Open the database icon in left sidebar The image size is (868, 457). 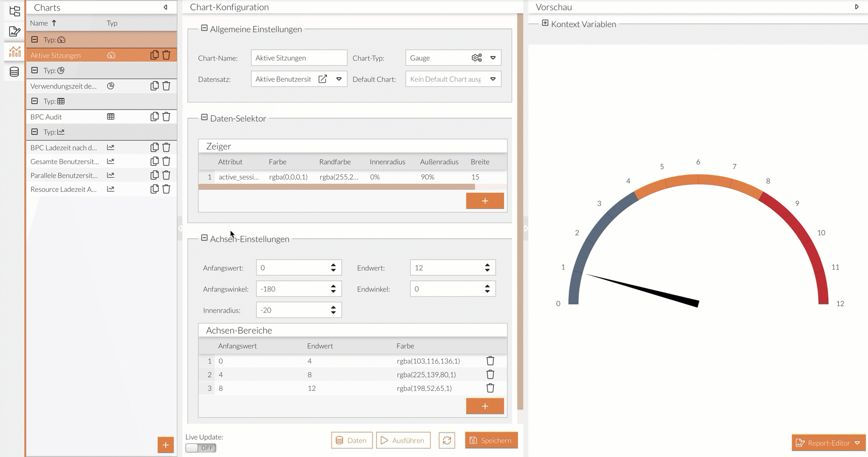[14, 72]
